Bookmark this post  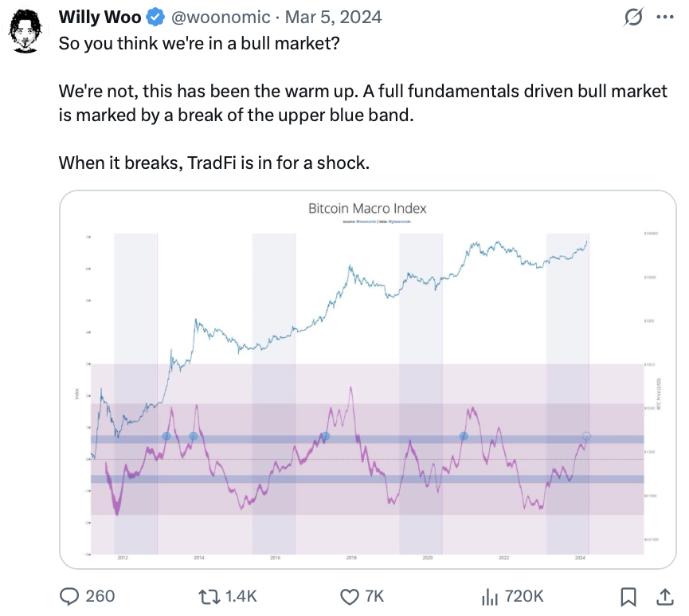point(628,595)
